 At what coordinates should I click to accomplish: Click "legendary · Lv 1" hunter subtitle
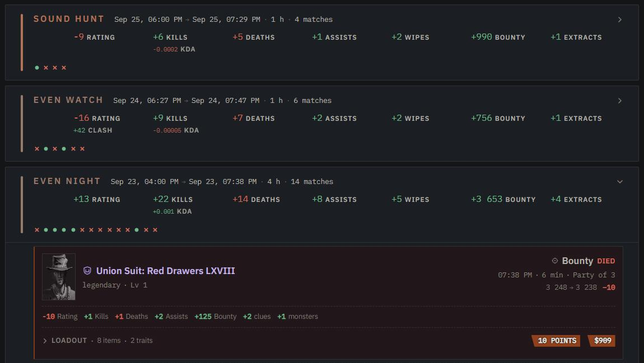point(115,285)
